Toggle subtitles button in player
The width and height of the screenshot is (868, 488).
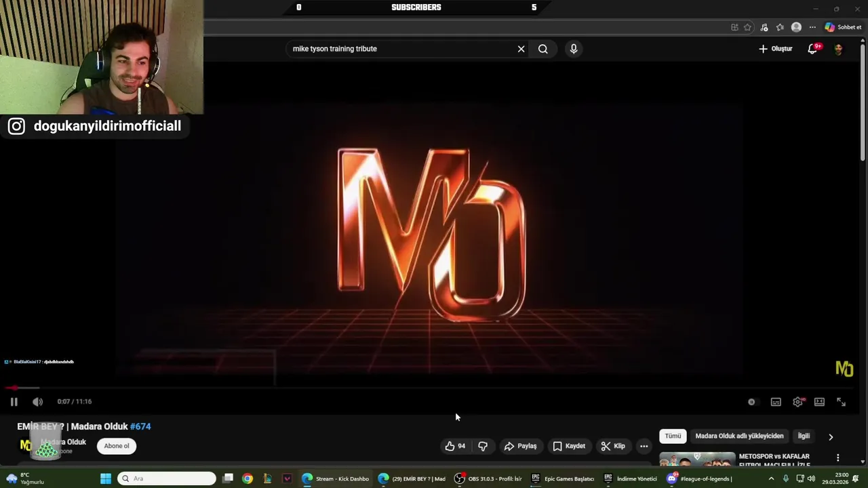(x=776, y=402)
